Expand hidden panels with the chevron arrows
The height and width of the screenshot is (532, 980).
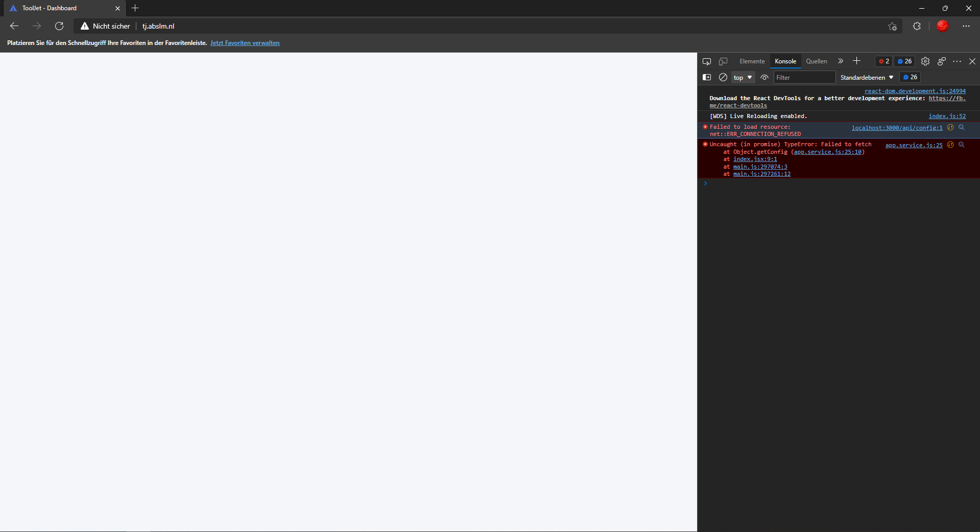point(840,61)
